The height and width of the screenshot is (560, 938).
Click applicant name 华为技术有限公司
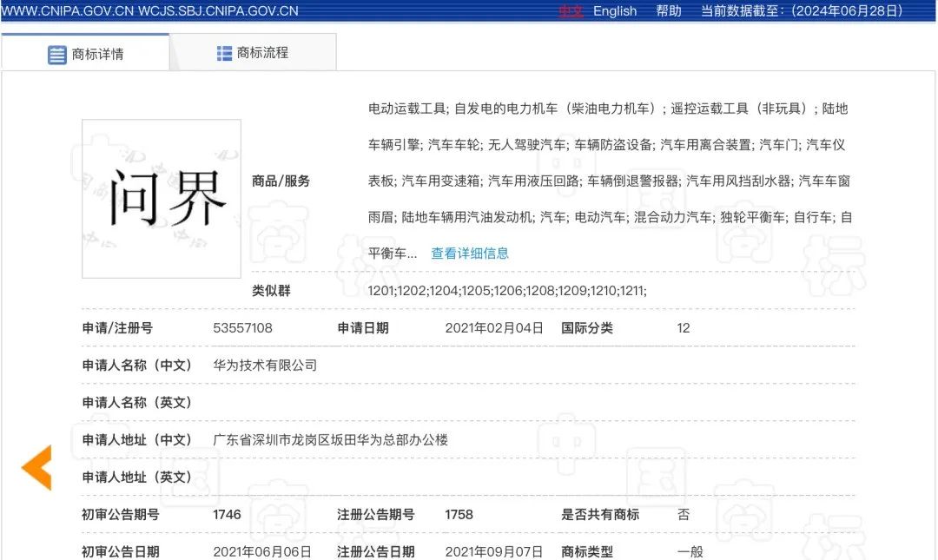(x=265, y=366)
